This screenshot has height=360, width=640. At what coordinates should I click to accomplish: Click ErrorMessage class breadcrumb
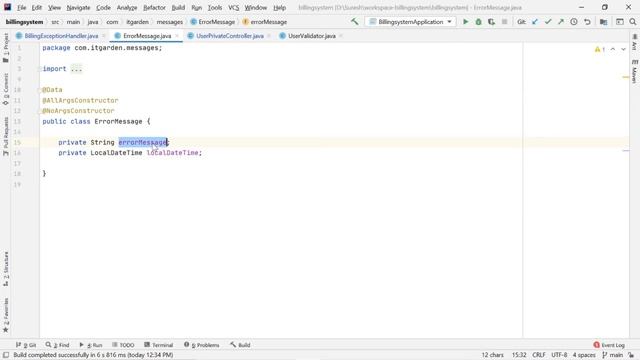click(x=213, y=22)
